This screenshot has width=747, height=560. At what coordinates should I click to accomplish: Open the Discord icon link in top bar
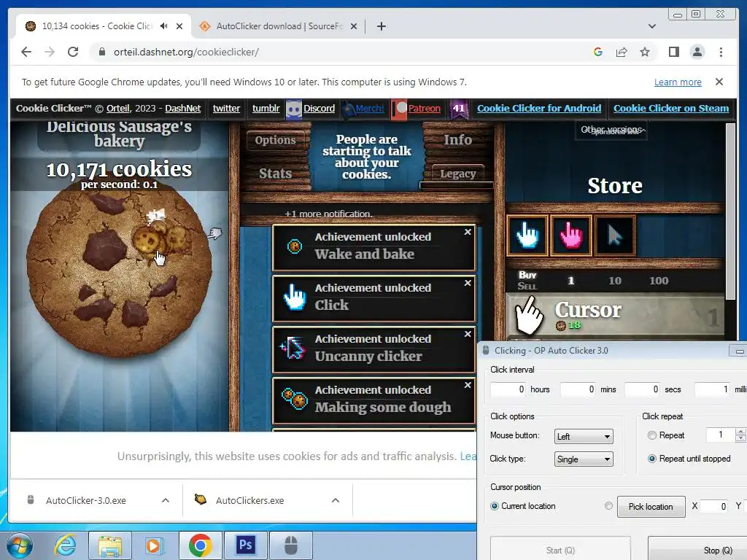point(293,109)
